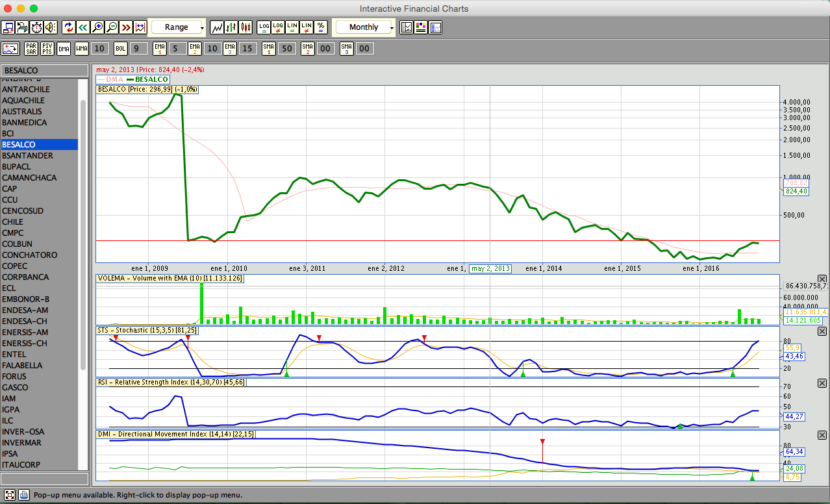Click the Bollinger period field showing 9

138,49
